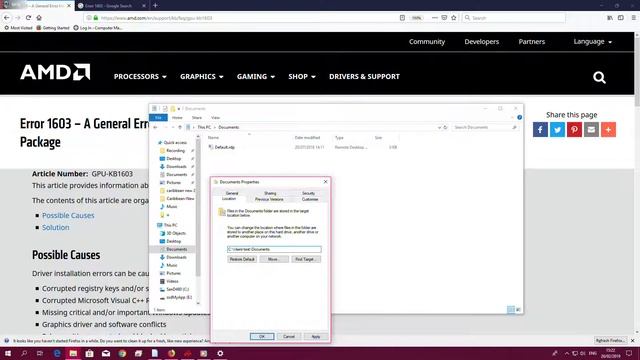Screen dimensions: 640x360
Task: Switch to the Sharing properties tab
Action: click(x=270, y=193)
